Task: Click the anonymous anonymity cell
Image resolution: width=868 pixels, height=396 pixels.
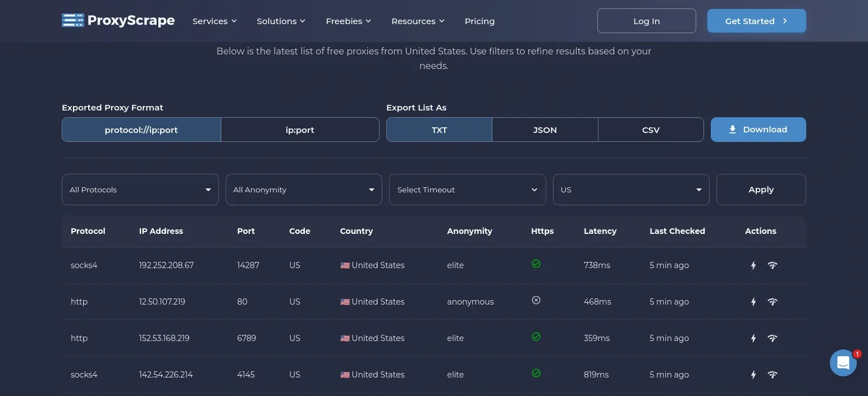Action: [470, 302]
